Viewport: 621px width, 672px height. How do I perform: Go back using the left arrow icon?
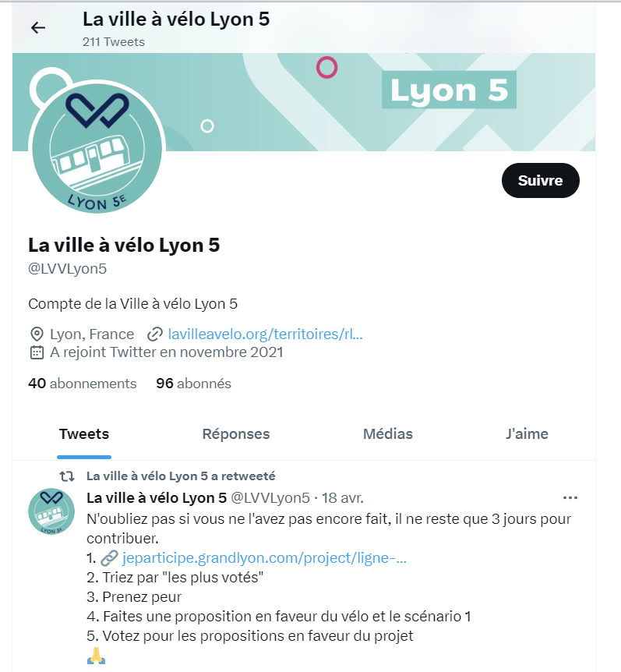point(38,28)
